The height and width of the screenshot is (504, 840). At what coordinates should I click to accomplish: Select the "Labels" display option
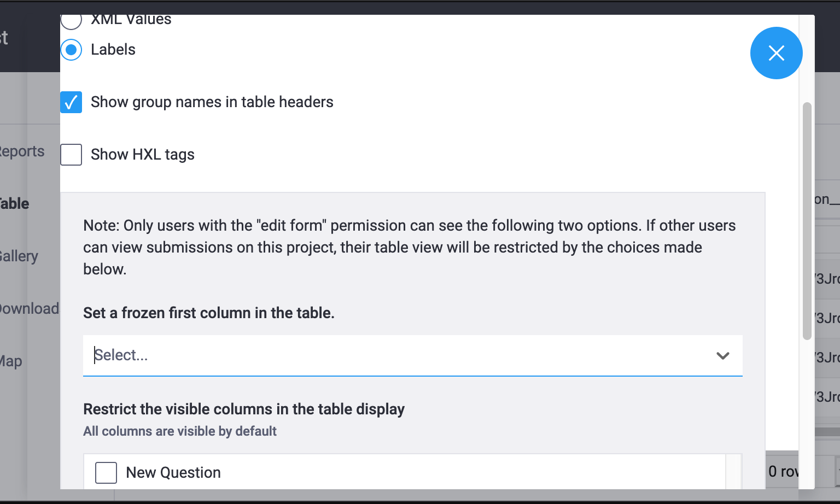pos(71,49)
